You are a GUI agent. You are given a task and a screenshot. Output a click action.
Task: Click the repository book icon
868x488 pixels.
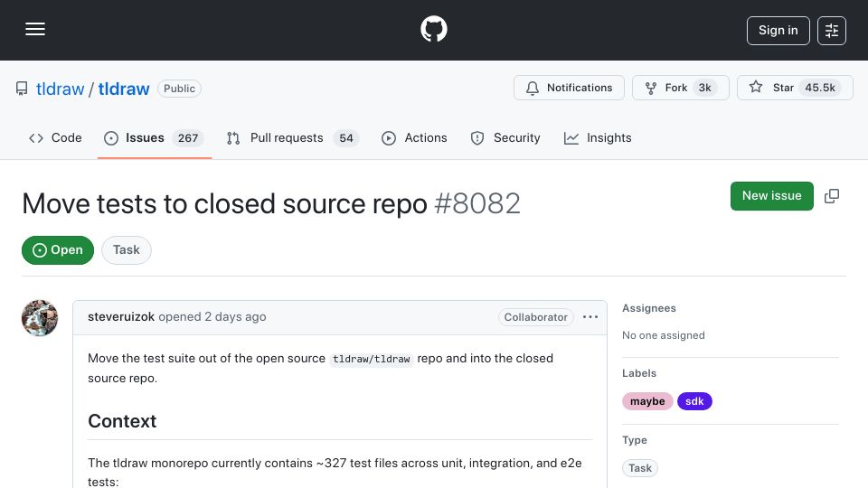click(x=22, y=89)
